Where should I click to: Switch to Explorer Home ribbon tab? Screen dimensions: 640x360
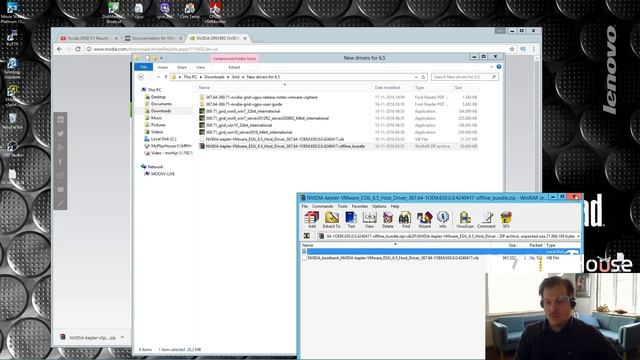(x=162, y=67)
